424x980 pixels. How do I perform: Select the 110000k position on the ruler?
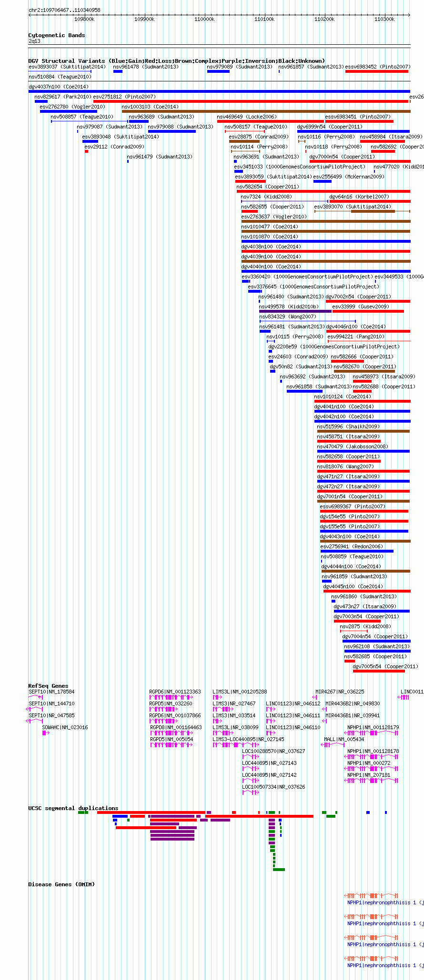204,19
